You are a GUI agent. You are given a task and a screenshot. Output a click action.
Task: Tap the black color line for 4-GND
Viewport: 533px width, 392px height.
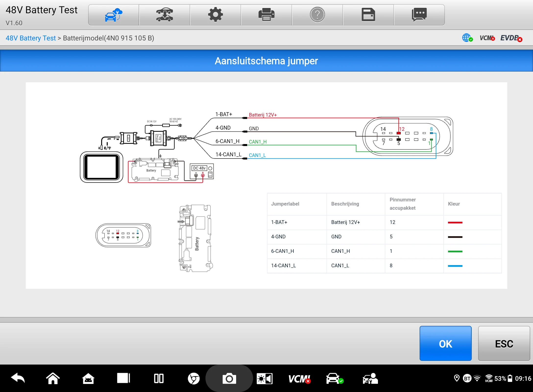455,237
